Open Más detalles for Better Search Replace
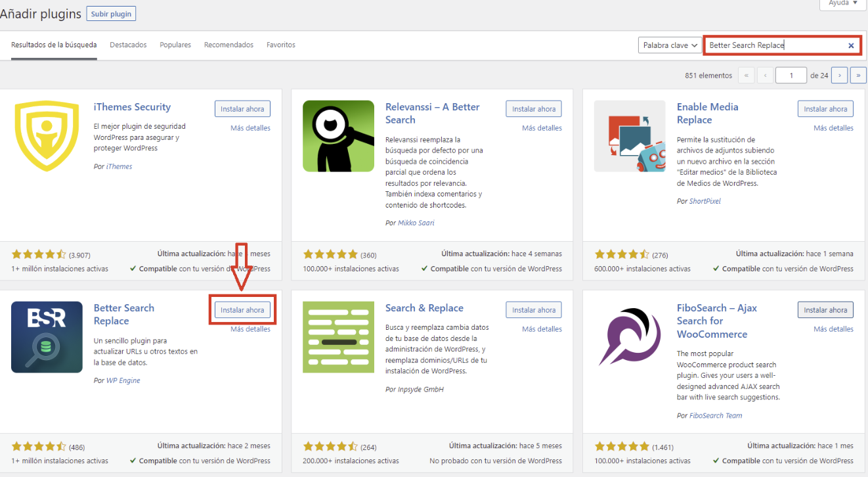The height and width of the screenshot is (477, 868). coord(250,329)
